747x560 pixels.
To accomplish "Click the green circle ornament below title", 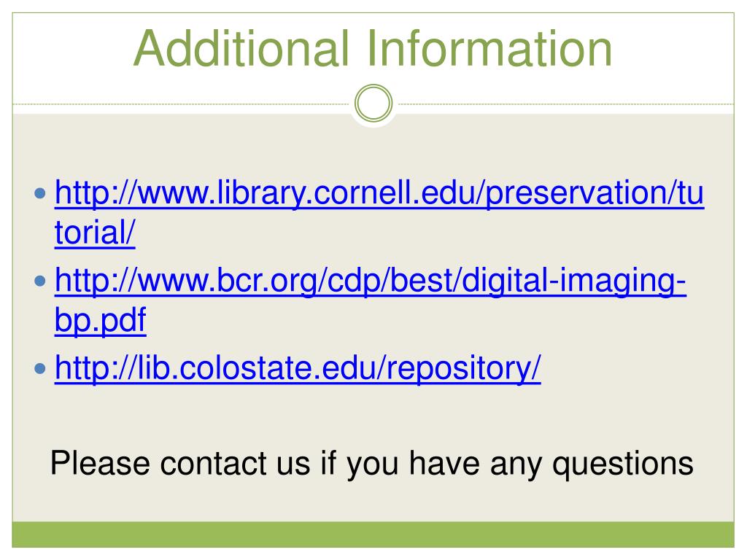I will [373, 104].
